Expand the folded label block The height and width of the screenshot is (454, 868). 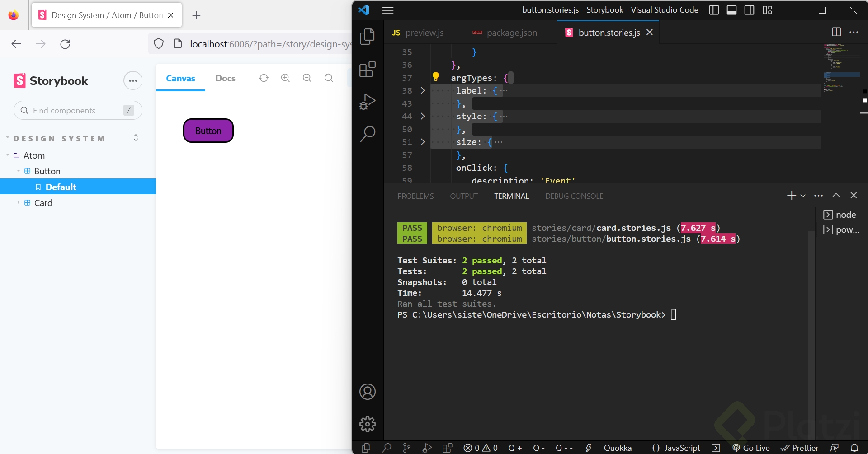click(423, 90)
